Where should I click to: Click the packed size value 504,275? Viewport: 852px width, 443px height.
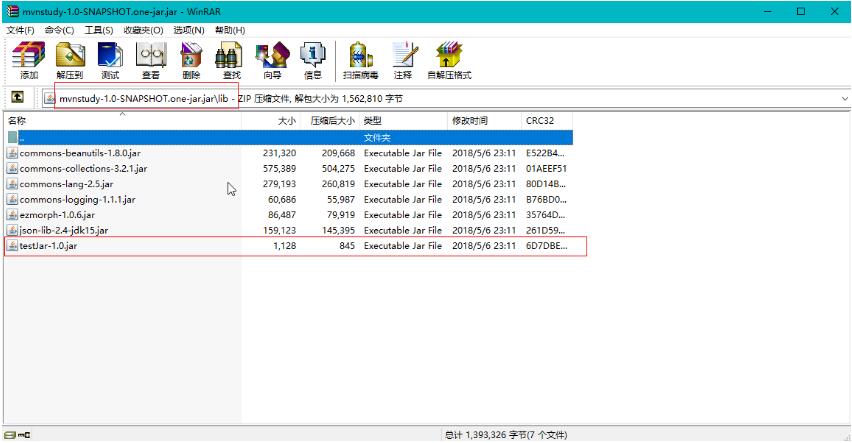(338, 169)
